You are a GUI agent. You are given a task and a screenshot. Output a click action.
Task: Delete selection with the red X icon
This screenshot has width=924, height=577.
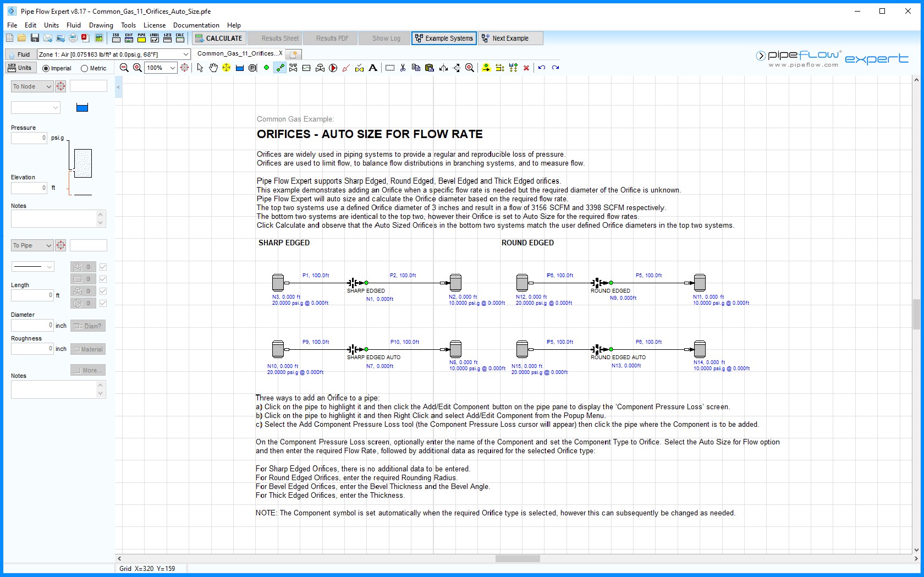click(x=526, y=68)
